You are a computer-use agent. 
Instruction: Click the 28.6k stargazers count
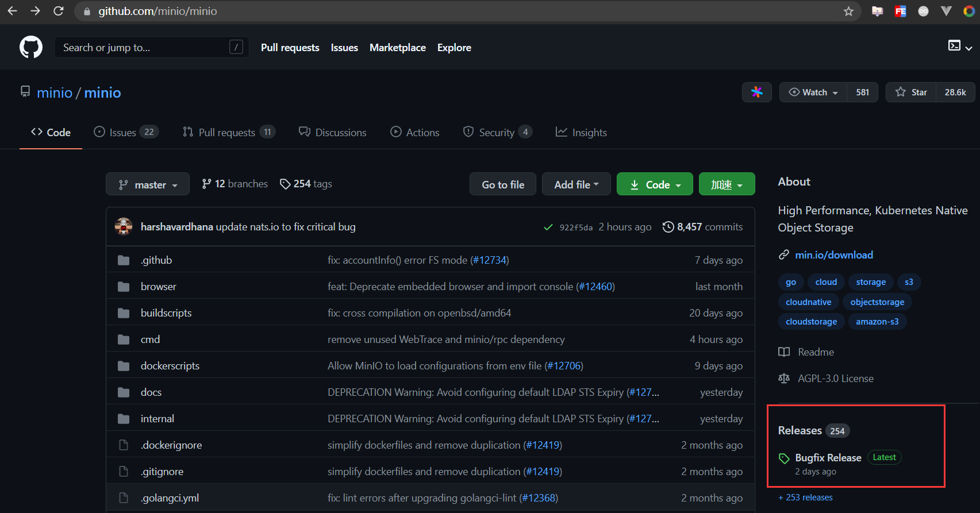955,92
